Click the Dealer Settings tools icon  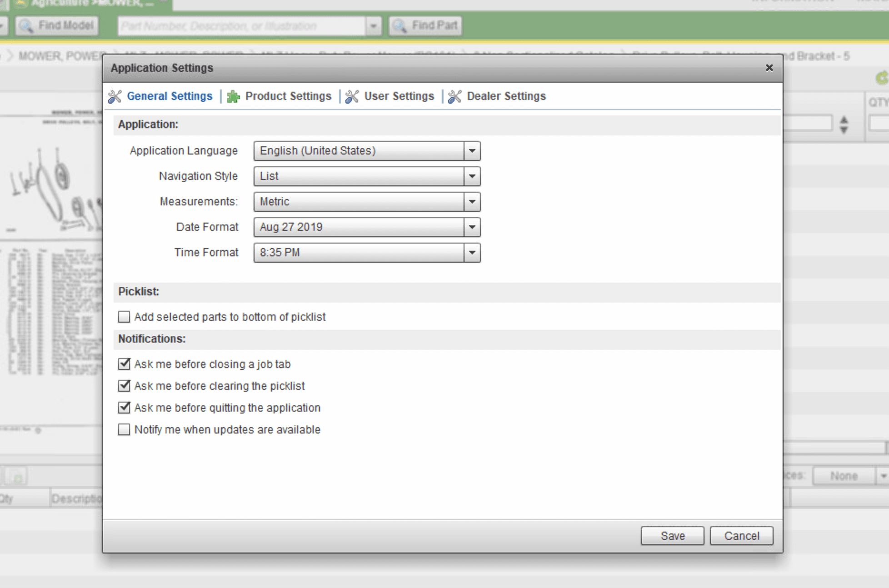tap(455, 96)
